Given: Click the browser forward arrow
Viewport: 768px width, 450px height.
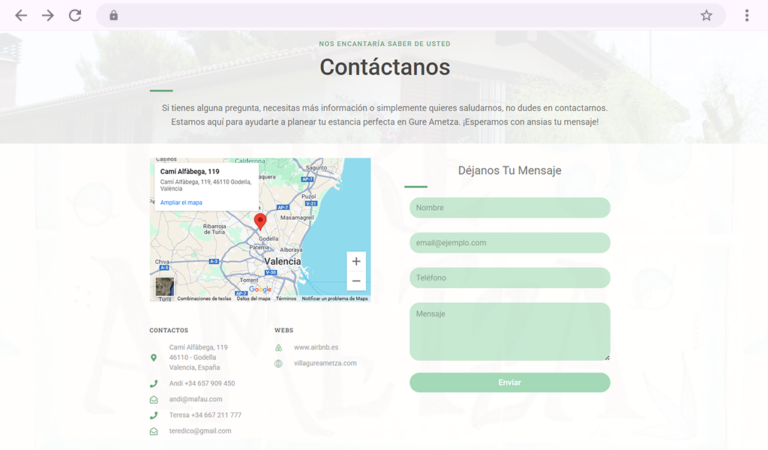Looking at the screenshot, I should click(x=48, y=16).
